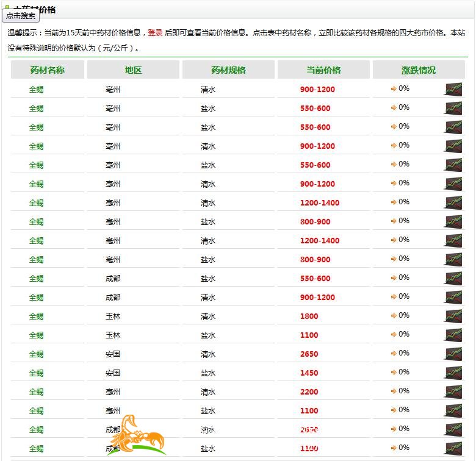Open 全蝎 link in the 玉林 清水 row
The width and height of the screenshot is (476, 461).
(x=37, y=316)
